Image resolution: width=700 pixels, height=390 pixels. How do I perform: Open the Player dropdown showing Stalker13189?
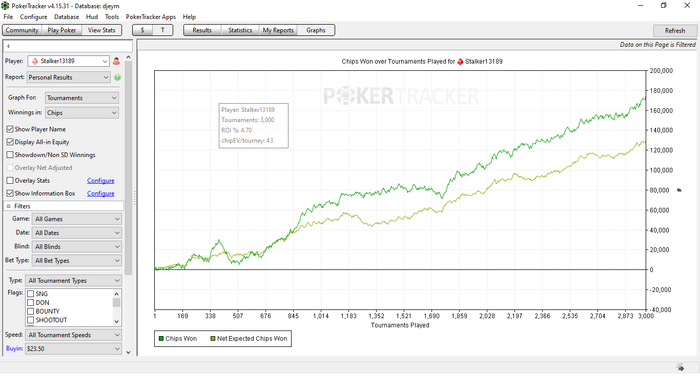pos(68,61)
